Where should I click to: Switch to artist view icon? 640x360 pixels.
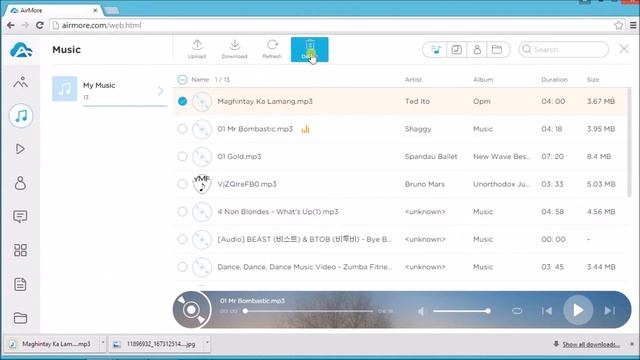pos(477,50)
